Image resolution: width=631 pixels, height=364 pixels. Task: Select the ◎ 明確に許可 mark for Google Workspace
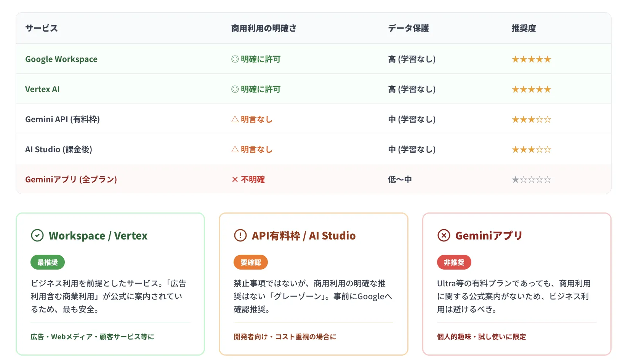tap(255, 59)
